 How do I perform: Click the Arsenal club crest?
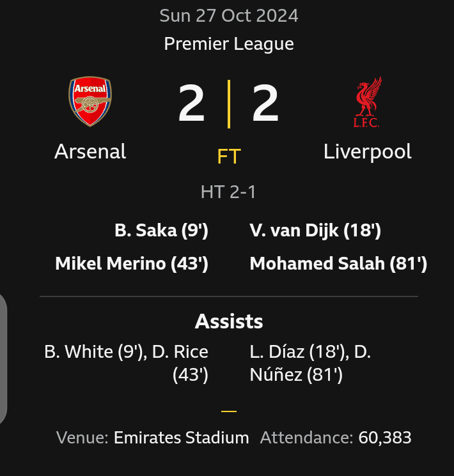[90, 101]
